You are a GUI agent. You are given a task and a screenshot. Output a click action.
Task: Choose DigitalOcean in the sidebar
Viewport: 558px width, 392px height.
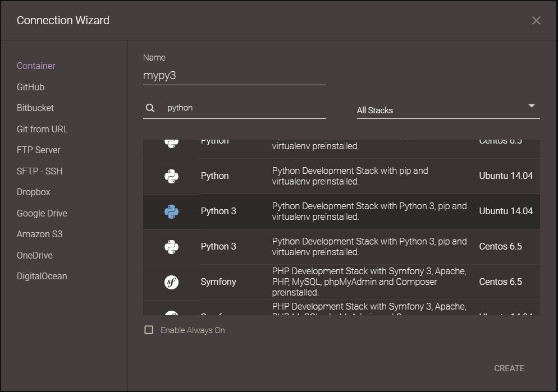point(42,276)
